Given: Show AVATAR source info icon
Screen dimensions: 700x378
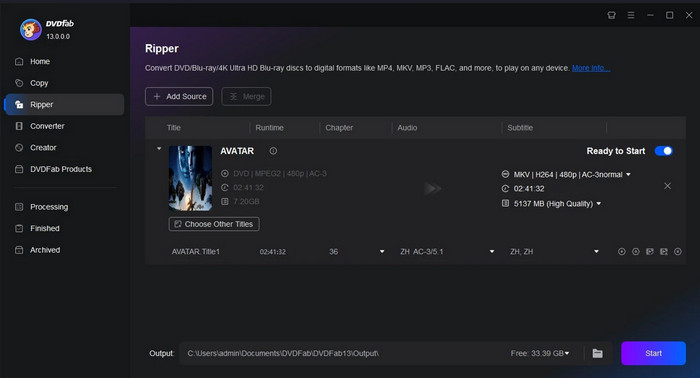Looking at the screenshot, I should pyautogui.click(x=273, y=151).
